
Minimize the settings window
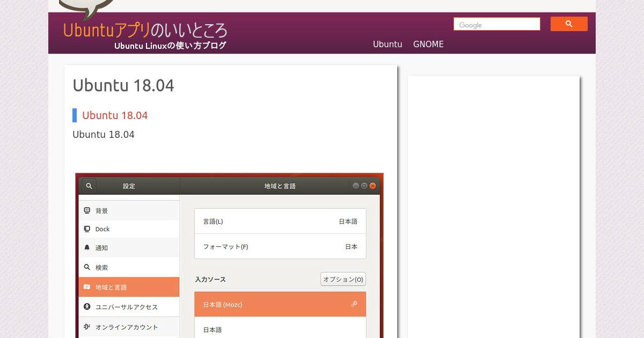[356, 186]
